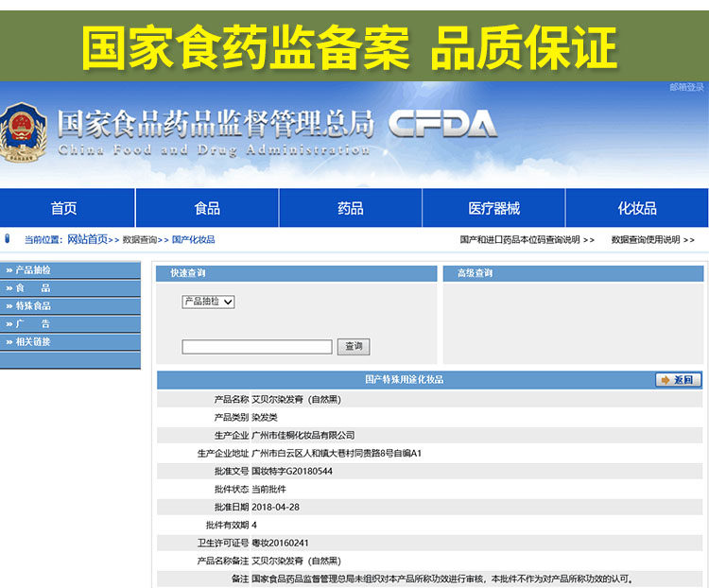Click hygiene license number 粤妆20160241

[280, 543]
